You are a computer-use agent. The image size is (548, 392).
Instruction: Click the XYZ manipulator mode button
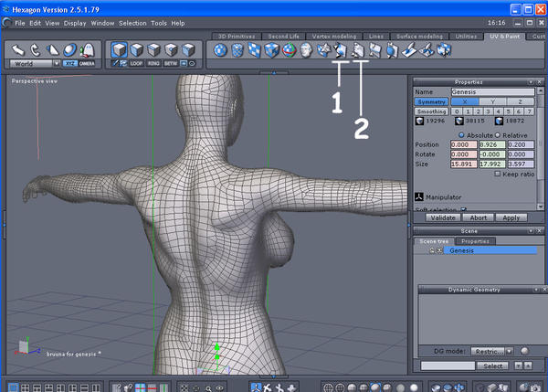point(70,64)
